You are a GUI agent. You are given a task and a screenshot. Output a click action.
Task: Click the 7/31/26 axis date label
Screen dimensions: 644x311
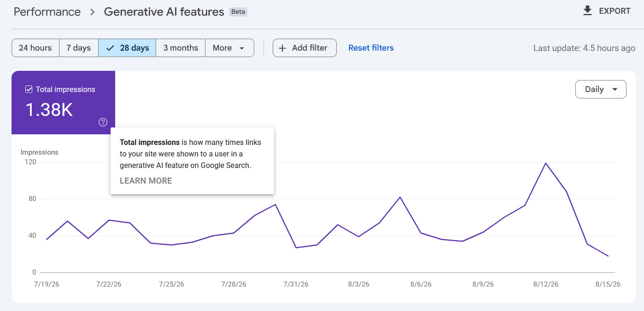click(296, 284)
